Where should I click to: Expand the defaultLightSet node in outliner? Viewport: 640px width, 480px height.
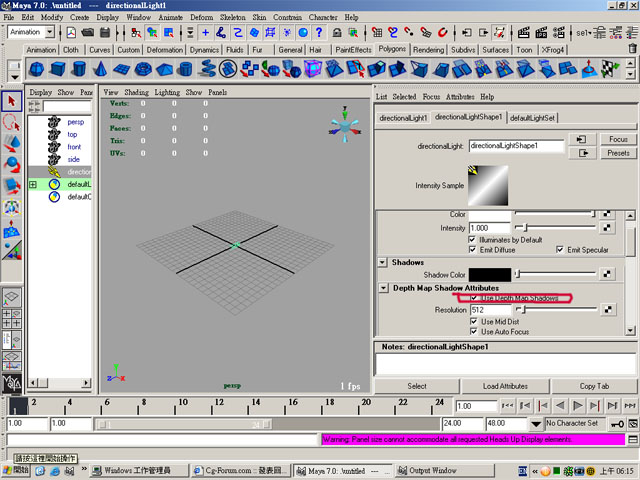click(33, 184)
